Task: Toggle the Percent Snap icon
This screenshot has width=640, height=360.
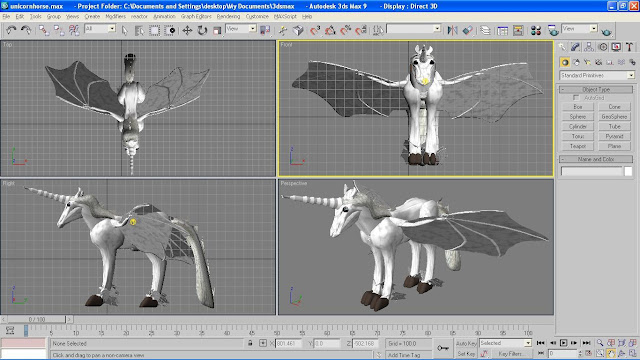Action: pyautogui.click(x=346, y=30)
